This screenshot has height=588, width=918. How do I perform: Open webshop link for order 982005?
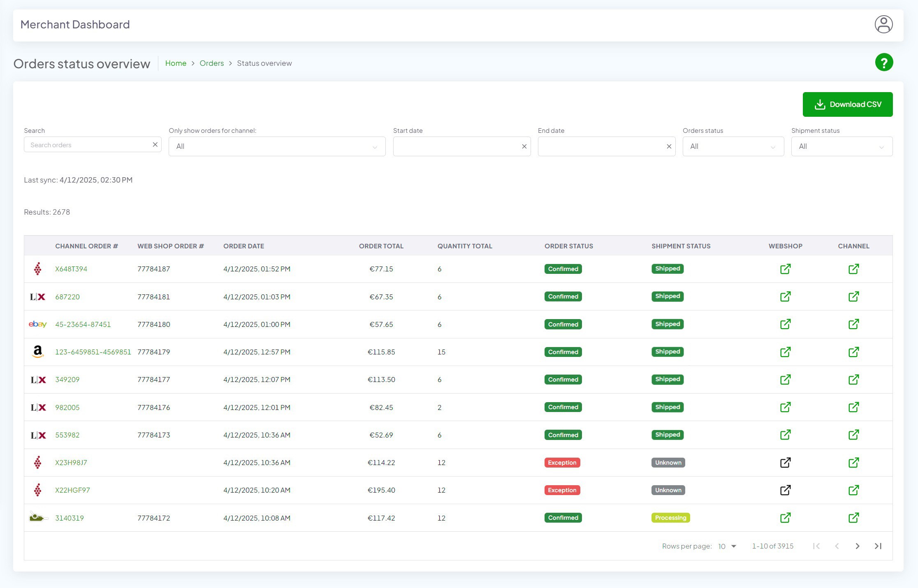click(x=785, y=407)
